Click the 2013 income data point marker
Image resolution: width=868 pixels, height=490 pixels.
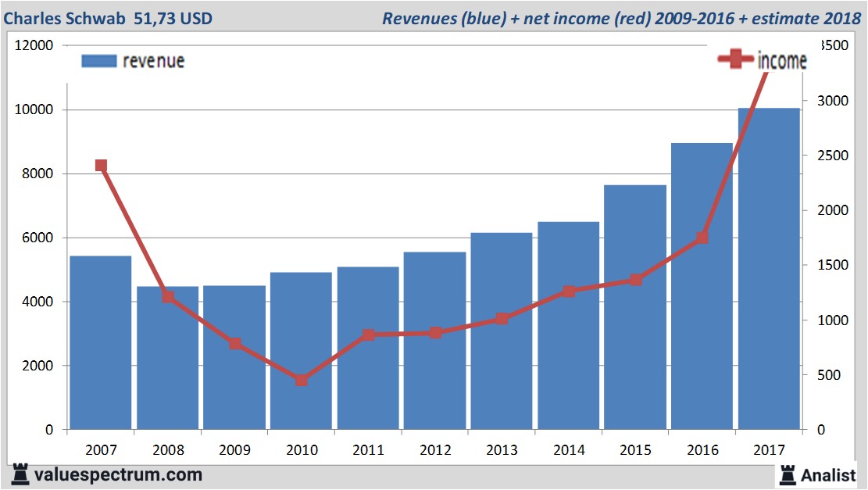pos(502,319)
